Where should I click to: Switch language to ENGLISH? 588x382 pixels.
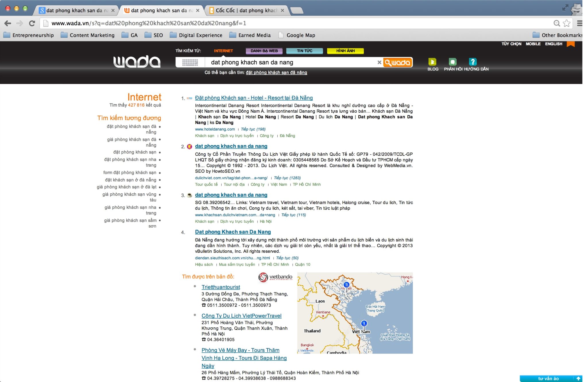(554, 44)
